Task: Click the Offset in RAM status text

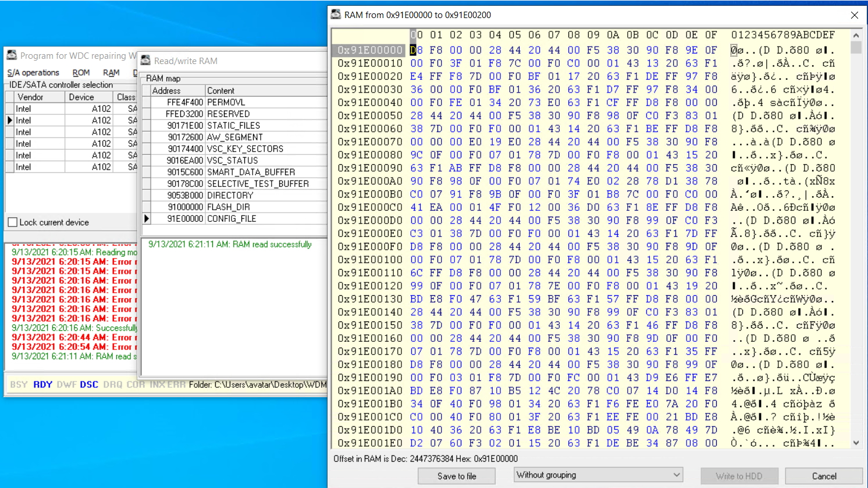Action: (x=425, y=459)
